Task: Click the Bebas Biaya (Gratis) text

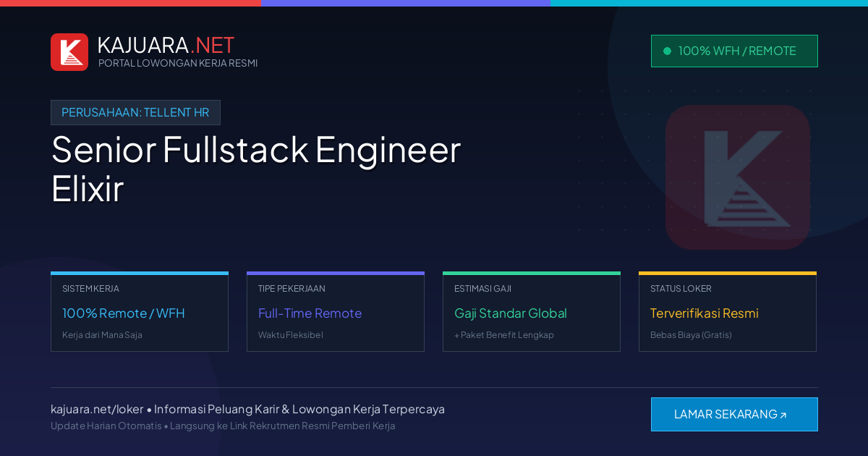Action: (x=691, y=335)
